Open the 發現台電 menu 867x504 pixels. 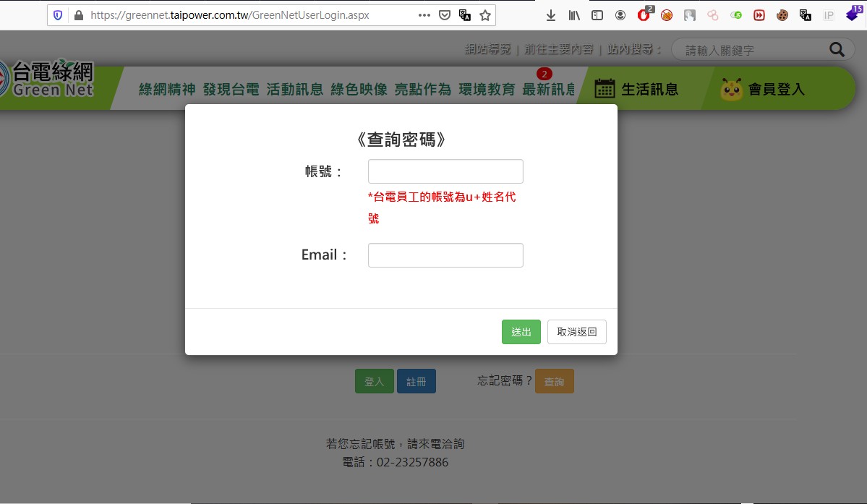click(x=231, y=89)
